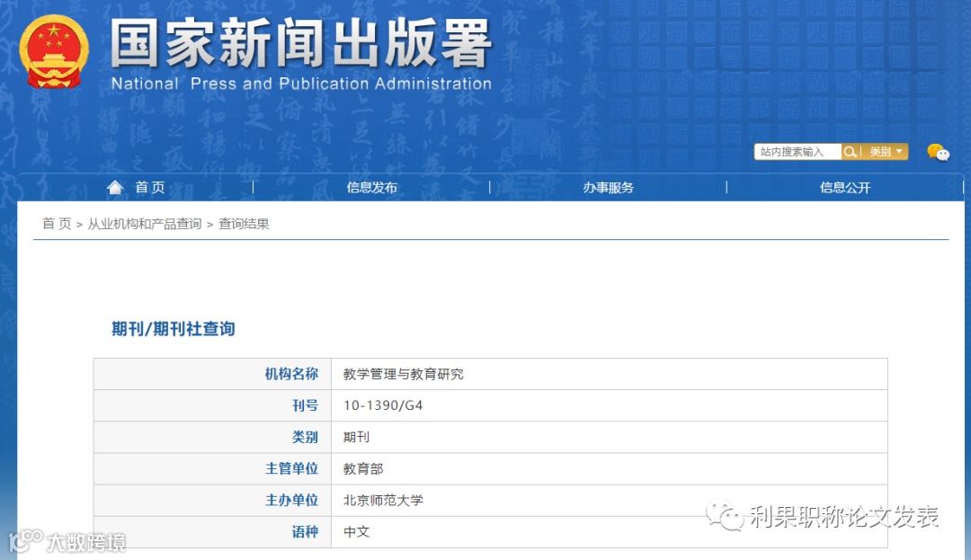Focus the 站内搜索输入 search field
971x560 pixels.
pos(797,152)
